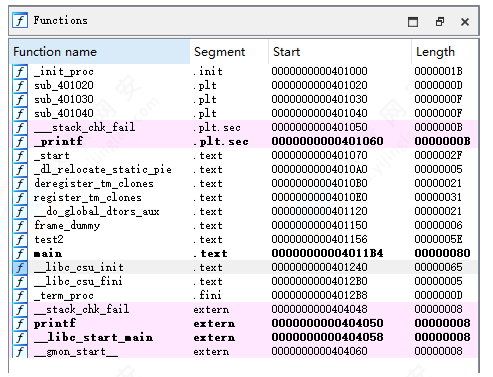This screenshot has width=493, height=377.
Task: Click the function icon for __libc_csu_init row
Action: pyautogui.click(x=20, y=267)
